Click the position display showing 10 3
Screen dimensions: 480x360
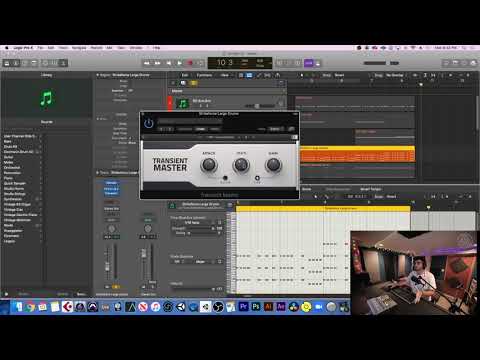(x=225, y=62)
